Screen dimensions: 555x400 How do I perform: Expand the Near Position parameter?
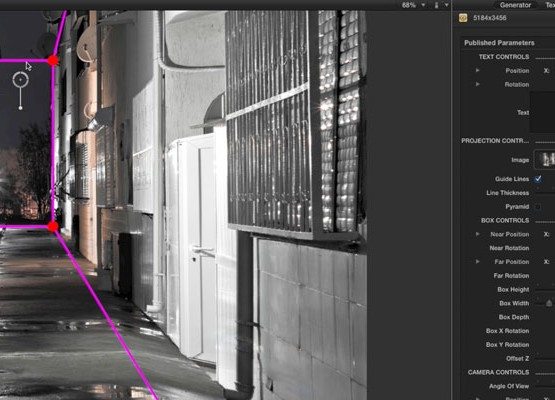tap(477, 234)
